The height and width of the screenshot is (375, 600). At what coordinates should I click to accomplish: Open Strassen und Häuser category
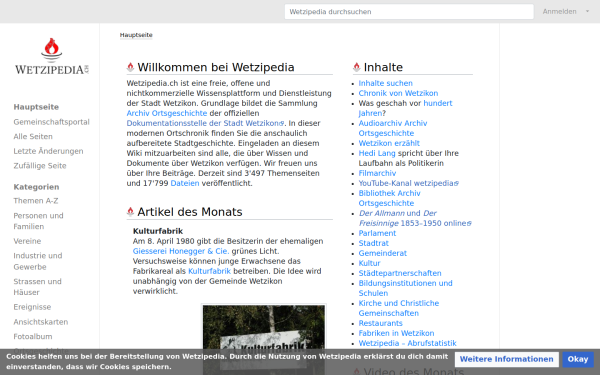tap(37, 287)
